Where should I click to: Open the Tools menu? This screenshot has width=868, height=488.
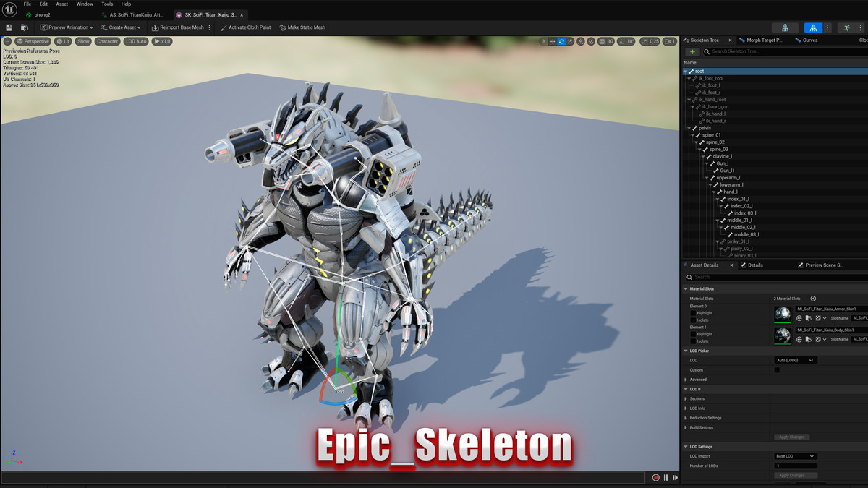[107, 4]
